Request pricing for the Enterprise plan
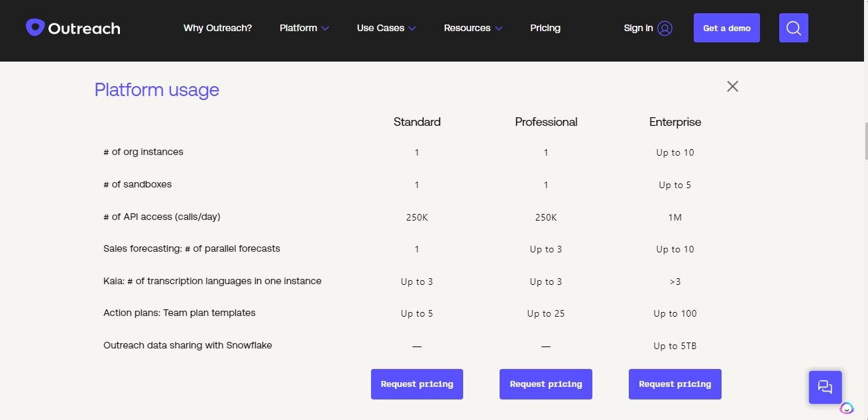868x420 pixels. pos(675,384)
